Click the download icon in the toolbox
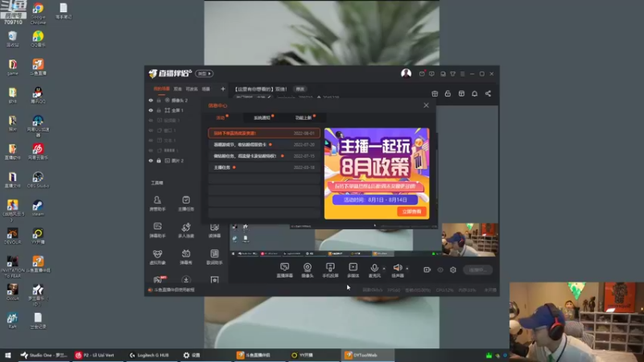The width and height of the screenshot is (644, 362). point(186,280)
